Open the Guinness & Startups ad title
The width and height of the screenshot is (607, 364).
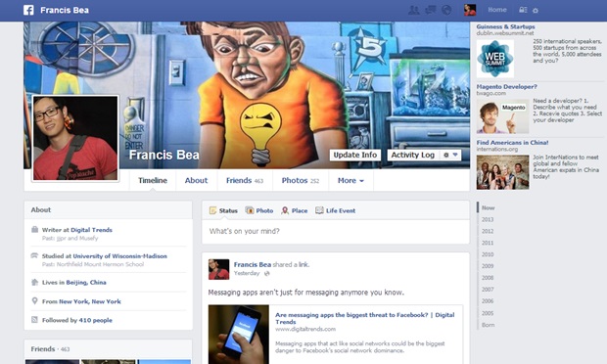coord(505,26)
